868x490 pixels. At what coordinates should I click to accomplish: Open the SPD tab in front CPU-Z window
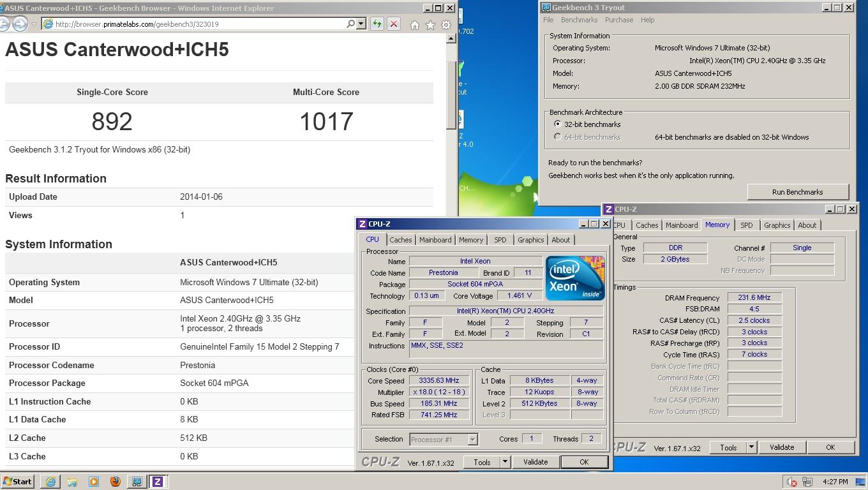[x=500, y=240]
